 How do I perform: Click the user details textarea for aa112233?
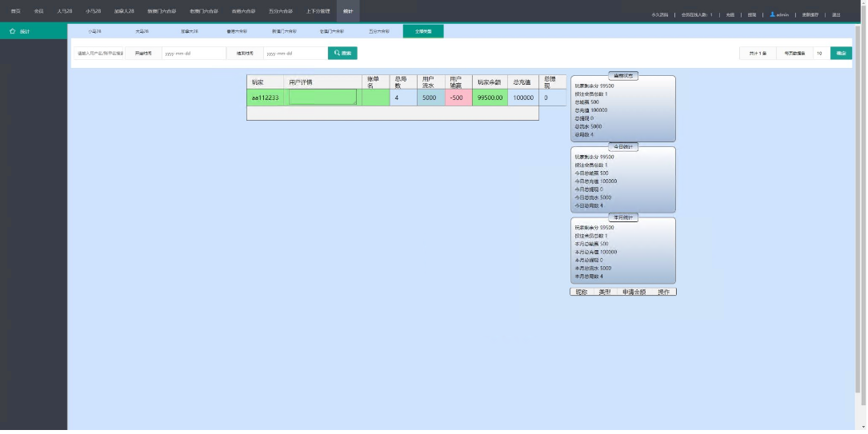pyautogui.click(x=322, y=97)
